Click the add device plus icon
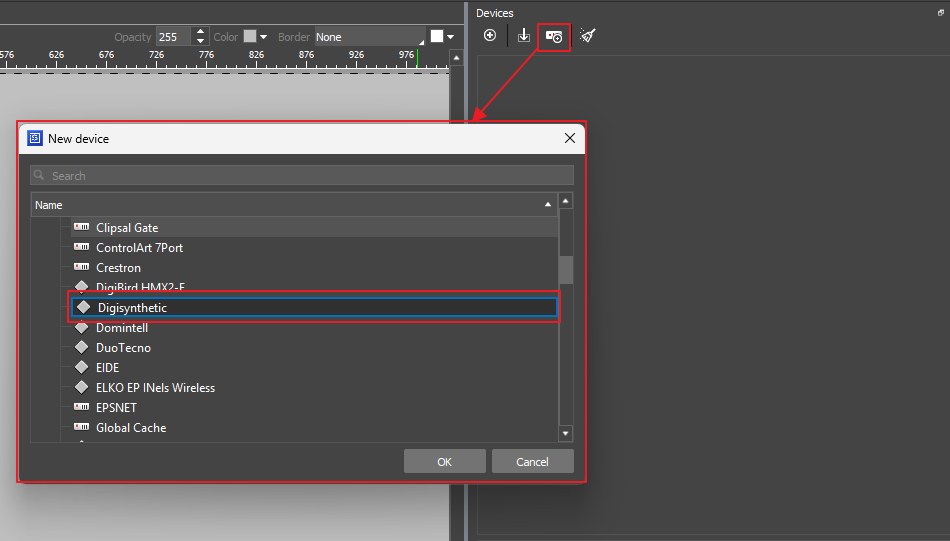 (490, 36)
